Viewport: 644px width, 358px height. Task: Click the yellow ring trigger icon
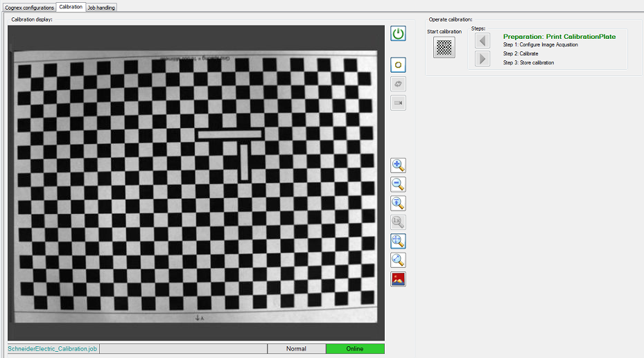[x=398, y=65]
